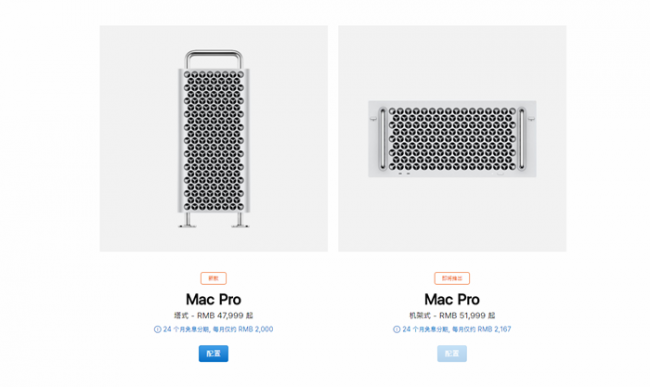Open the RMB 2,167 monthly installment link
This screenshot has width=650, height=387.
pos(452,329)
